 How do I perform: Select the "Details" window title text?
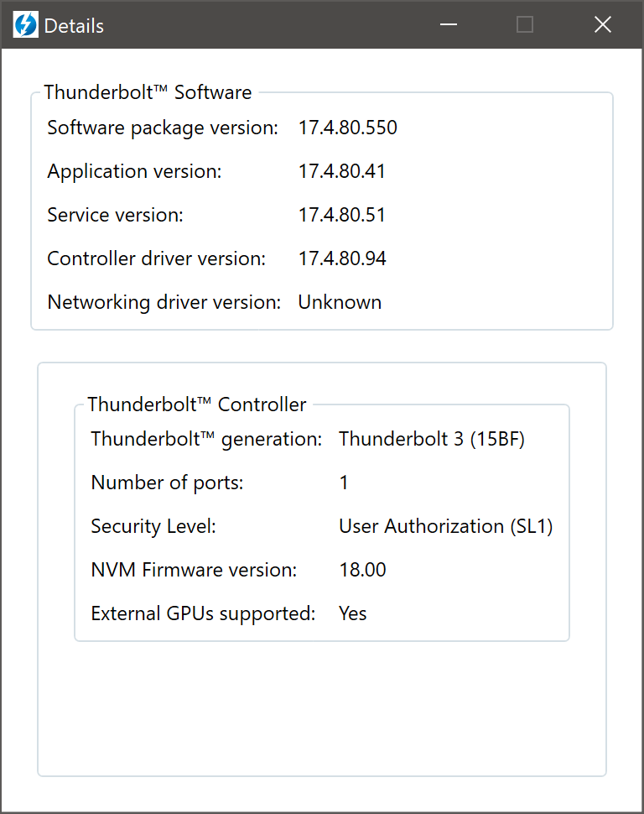tap(74, 26)
